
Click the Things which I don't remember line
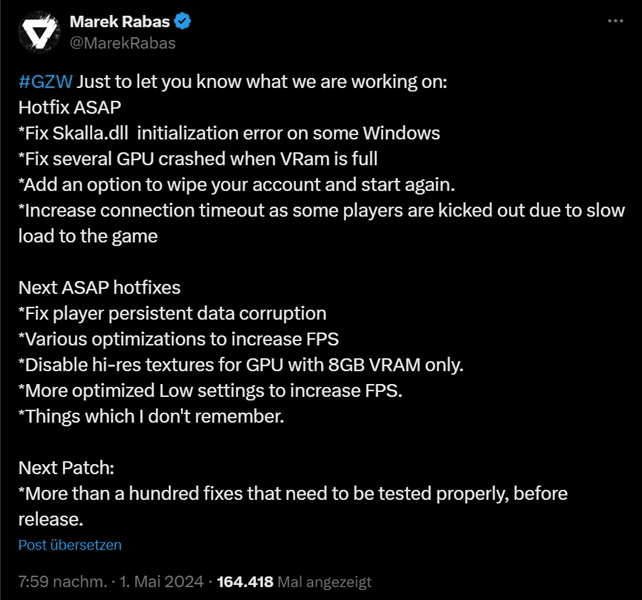tap(151, 417)
